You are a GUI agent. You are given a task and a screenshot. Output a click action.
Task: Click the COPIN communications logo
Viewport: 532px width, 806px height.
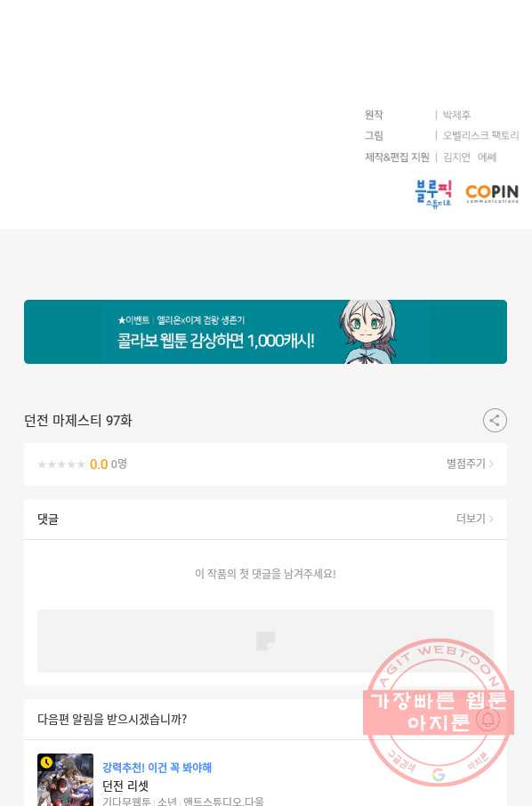pos(492,193)
